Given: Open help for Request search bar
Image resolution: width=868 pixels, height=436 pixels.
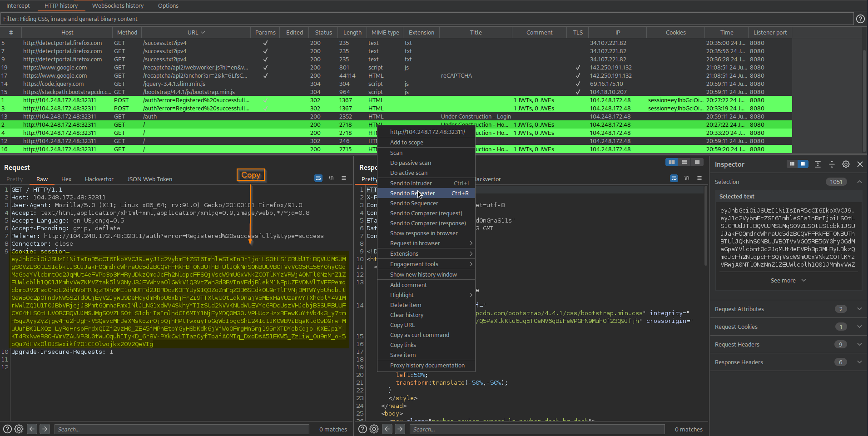Looking at the screenshot, I should 7,429.
